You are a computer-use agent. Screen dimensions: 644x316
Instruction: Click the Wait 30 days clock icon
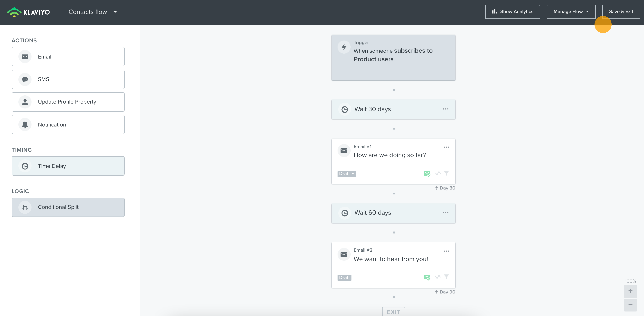point(345,109)
